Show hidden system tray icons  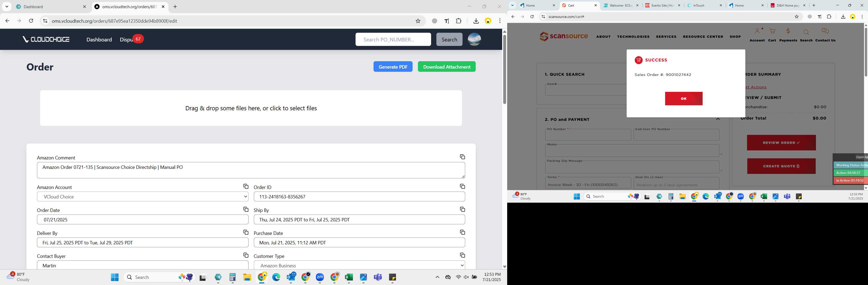[x=437, y=277]
